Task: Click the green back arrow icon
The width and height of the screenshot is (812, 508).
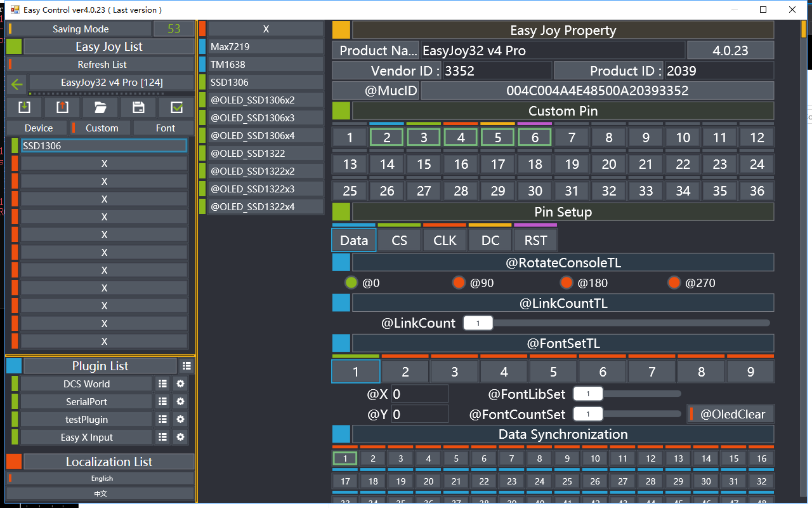Action: click(x=16, y=83)
